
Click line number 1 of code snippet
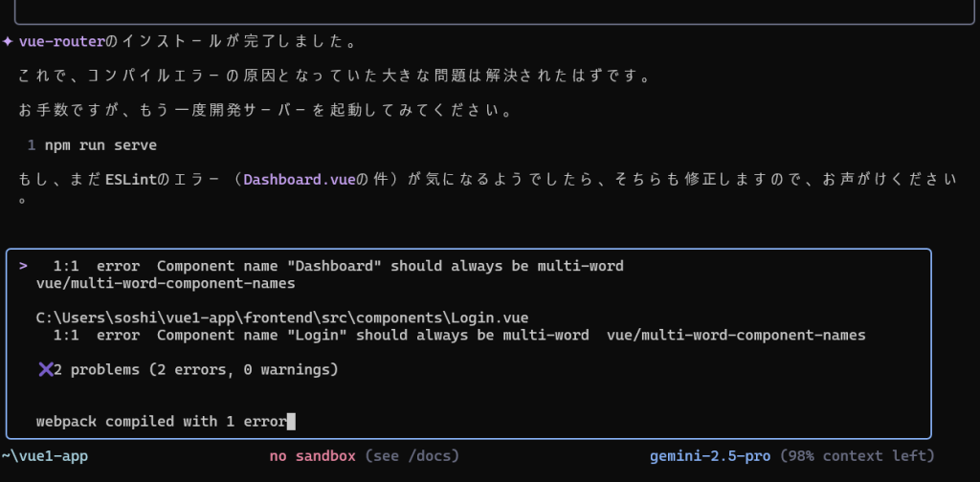click(x=32, y=145)
